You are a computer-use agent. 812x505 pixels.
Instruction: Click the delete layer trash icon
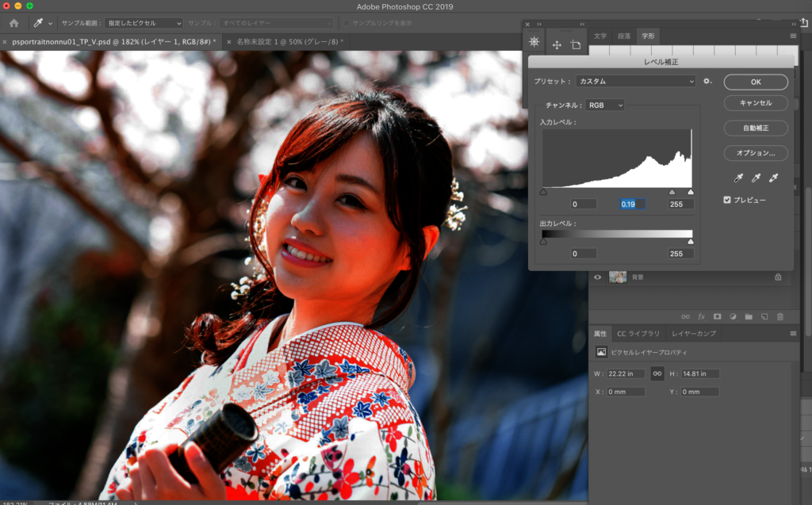click(x=779, y=316)
